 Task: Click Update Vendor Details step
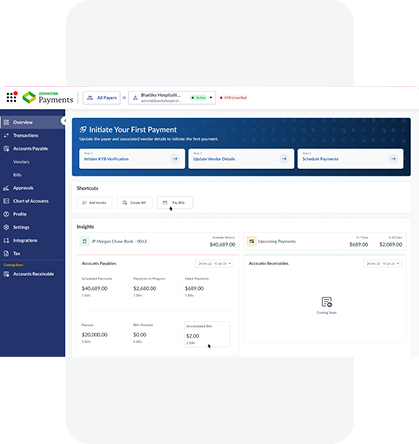pos(241,159)
